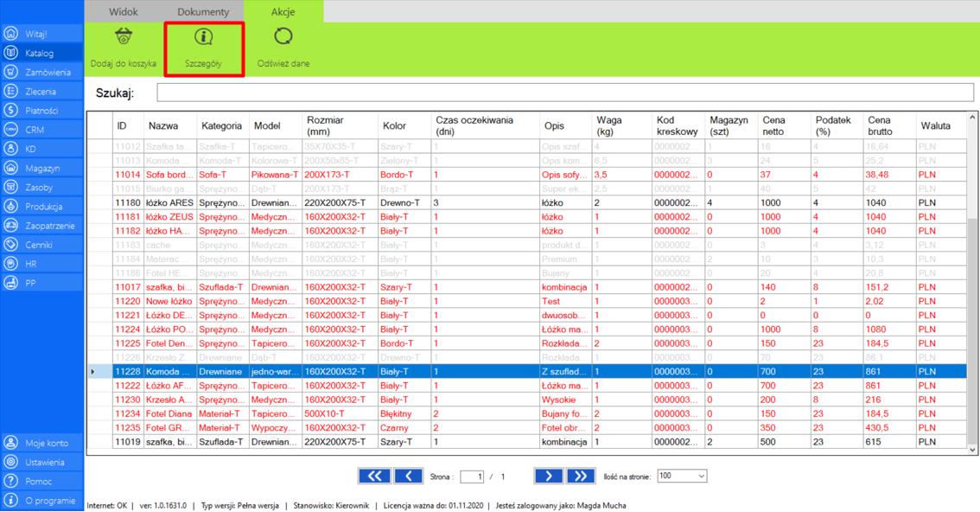Click the Dodaj do koszyka basket icon

(124, 37)
